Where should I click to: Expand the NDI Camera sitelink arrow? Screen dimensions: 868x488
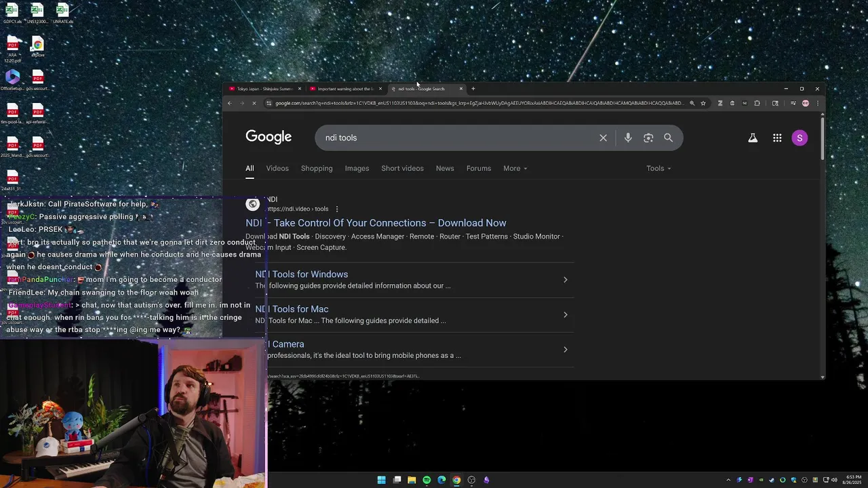coord(566,350)
